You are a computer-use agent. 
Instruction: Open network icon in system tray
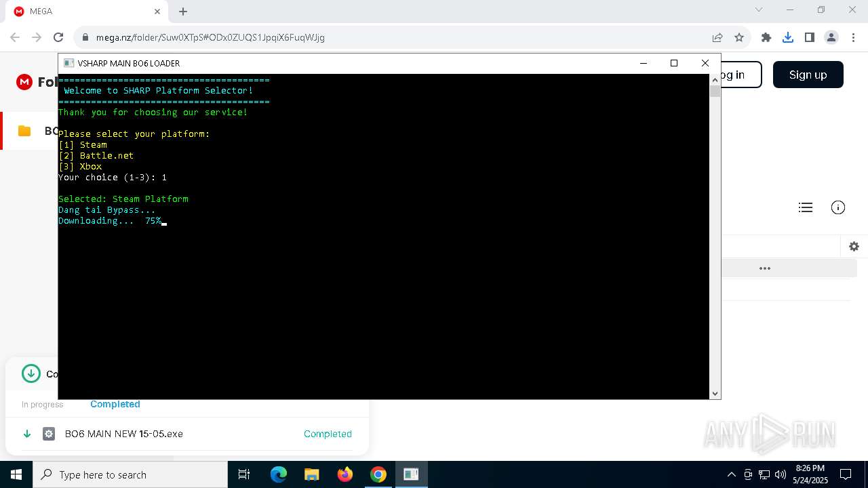(764, 474)
